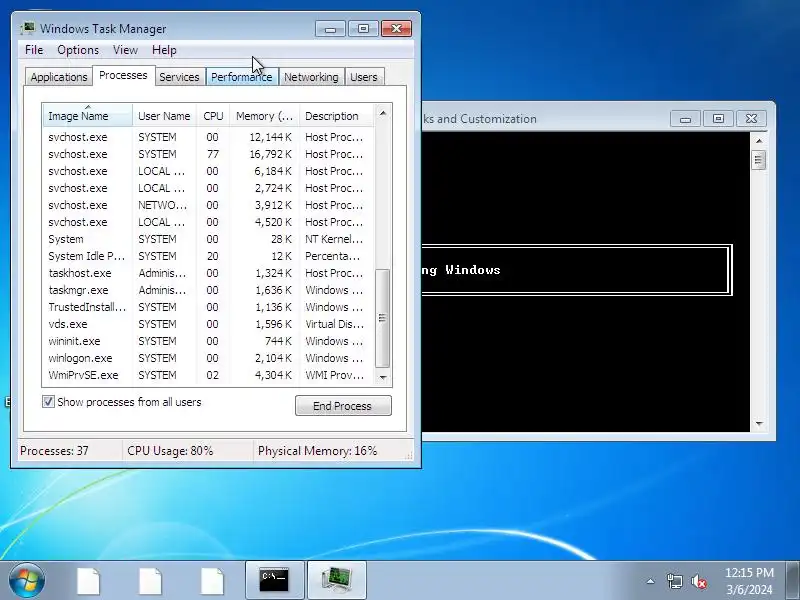Click the End Process button
The image size is (800, 600).
[x=343, y=406]
